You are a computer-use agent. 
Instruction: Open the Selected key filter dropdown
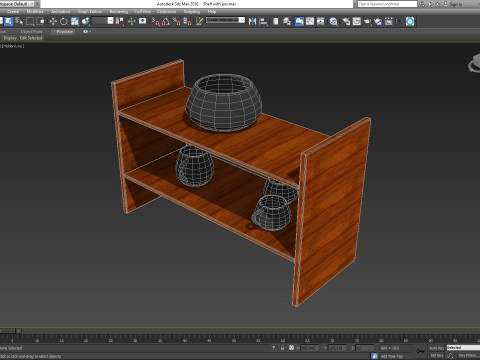pos(463,348)
